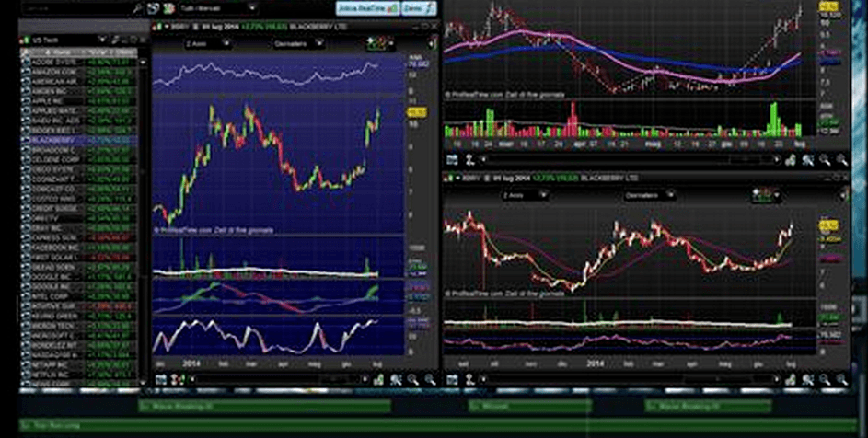Select COSTCO WHS row in the watchlist
The width and height of the screenshot is (868, 438).
(80, 199)
